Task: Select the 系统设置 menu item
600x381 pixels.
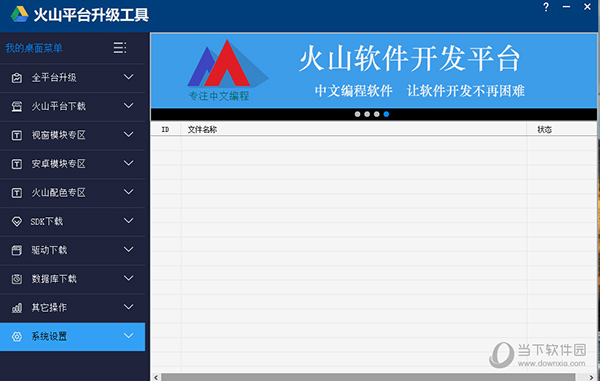Action: [x=72, y=337]
